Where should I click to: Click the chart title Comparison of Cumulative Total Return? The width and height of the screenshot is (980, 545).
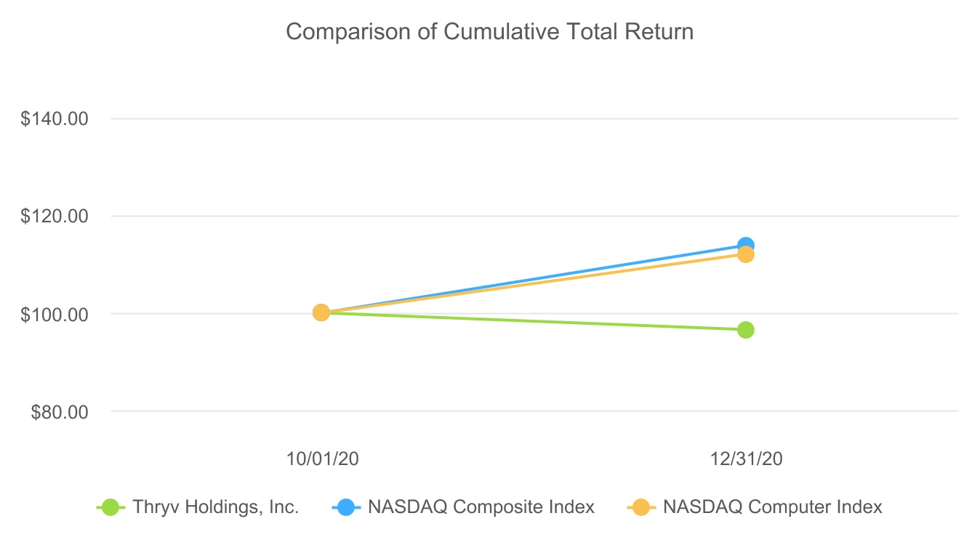pos(489,32)
